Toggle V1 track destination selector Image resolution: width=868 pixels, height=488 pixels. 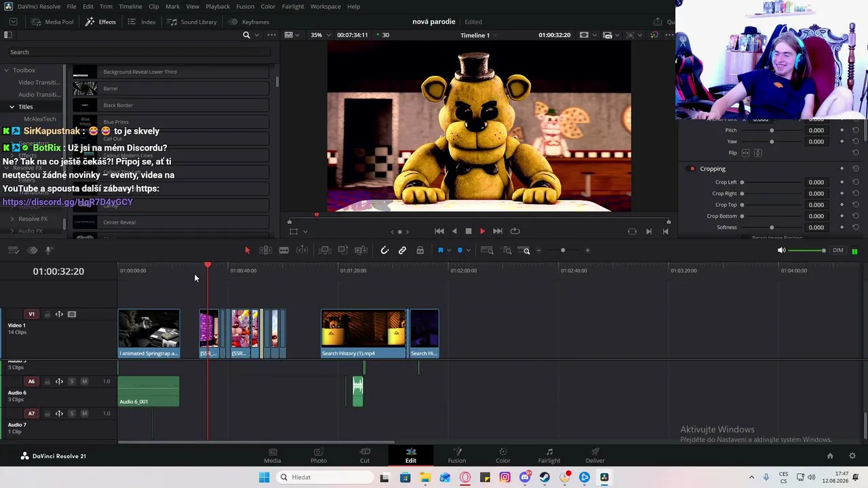pos(31,314)
